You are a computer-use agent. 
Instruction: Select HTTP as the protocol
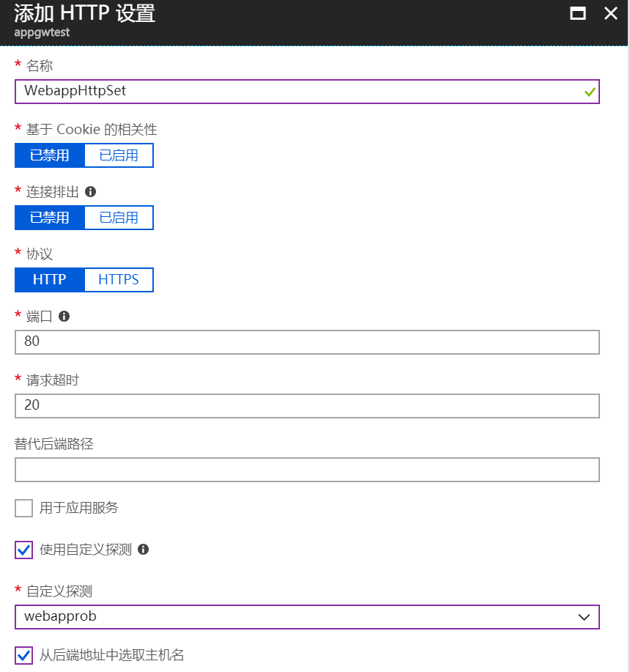[50, 280]
